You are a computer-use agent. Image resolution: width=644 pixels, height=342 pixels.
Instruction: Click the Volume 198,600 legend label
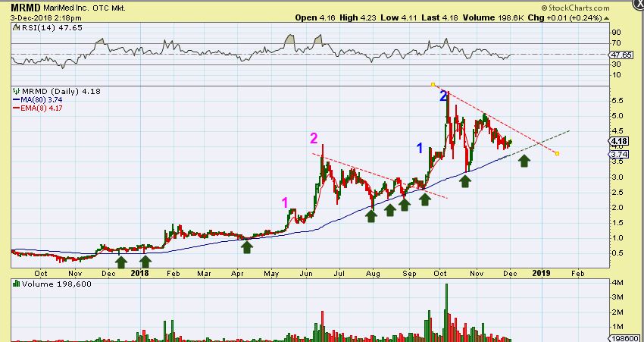coord(57,284)
